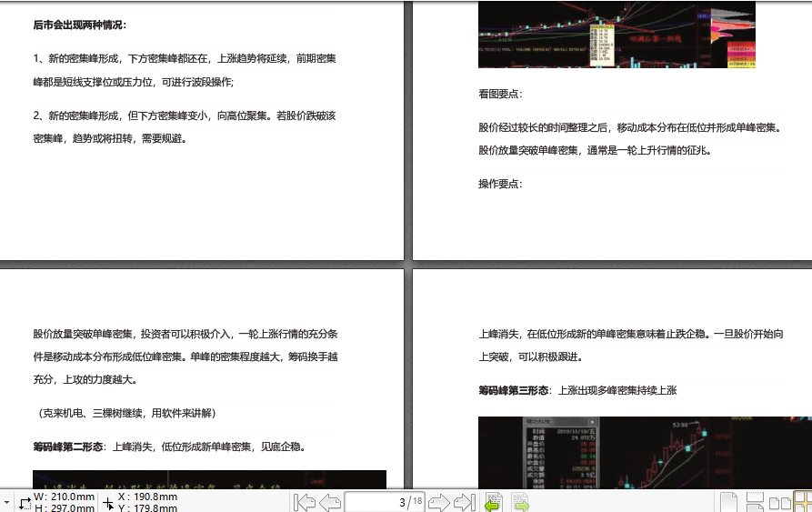Screen dimensions: 812x512
Task: Click the heading 后市会出现两种情况
Action: coord(80,25)
